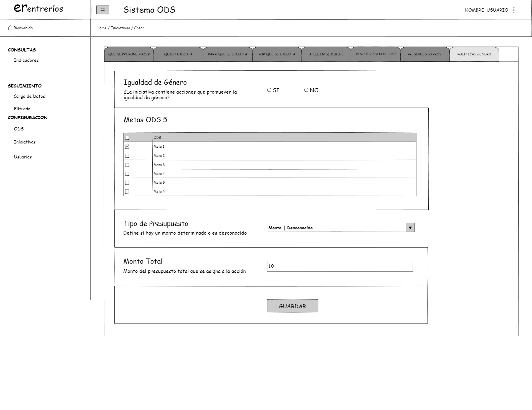
Task: Go to the Iniciativas breadcrumb link
Action: click(120, 28)
